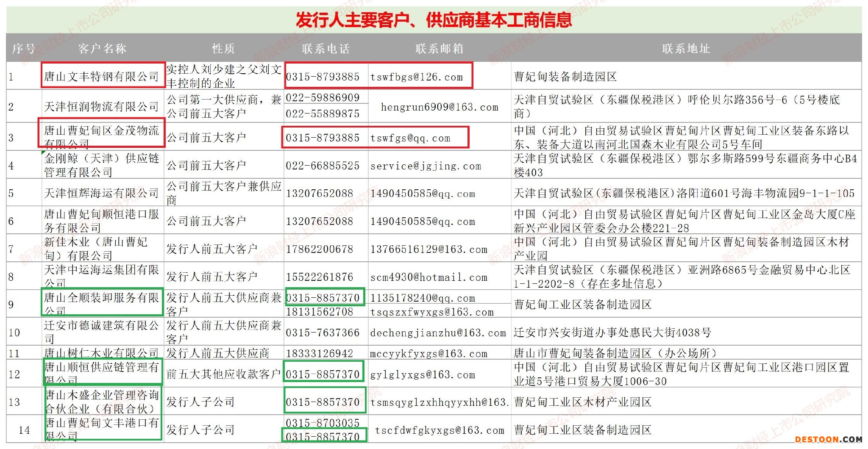This screenshot has width=868, height=449.
Task: Select the 联系地址 column header
Action: pyautogui.click(x=686, y=49)
